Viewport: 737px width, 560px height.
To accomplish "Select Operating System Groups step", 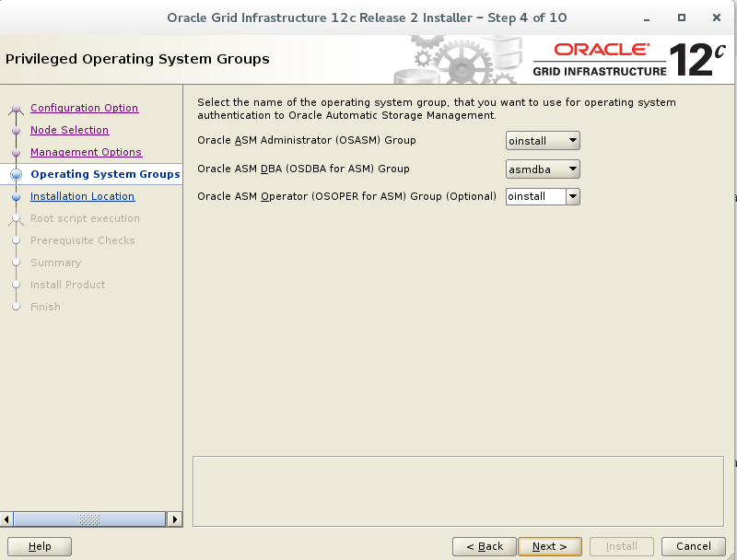I will (105, 174).
